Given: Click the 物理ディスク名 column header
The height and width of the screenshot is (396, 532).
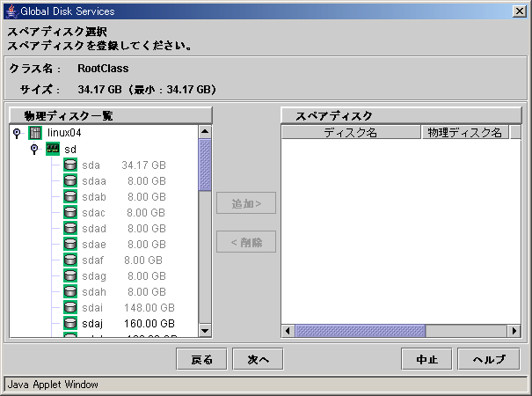Looking at the screenshot, I should point(464,132).
